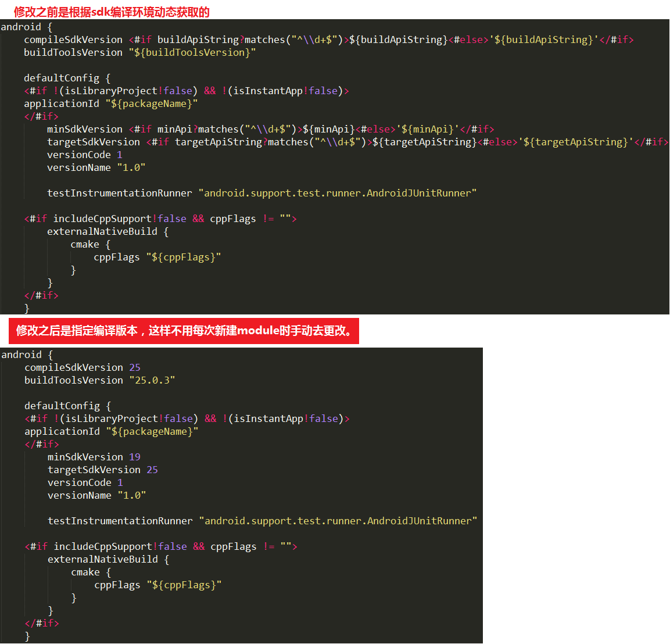Click versionName "1.0" in the hardcoded-version block
This screenshot has width=670, height=644.
96,495
